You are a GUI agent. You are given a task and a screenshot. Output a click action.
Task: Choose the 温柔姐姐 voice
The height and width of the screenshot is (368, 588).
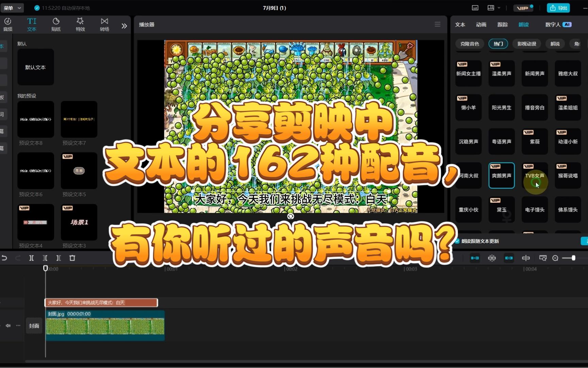click(x=568, y=107)
